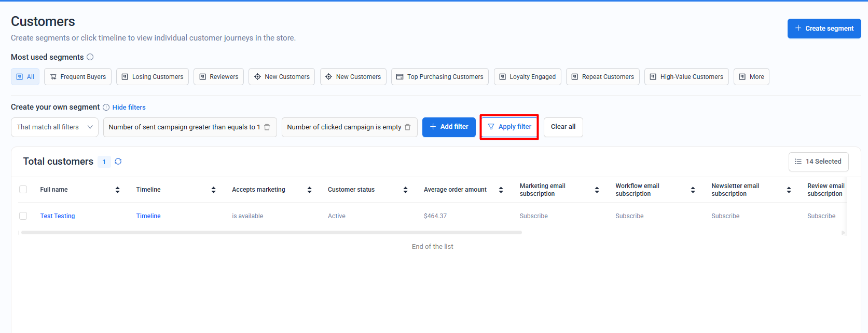
Task: Remove the 'Number of clicked campaign' filter
Action: [408, 127]
